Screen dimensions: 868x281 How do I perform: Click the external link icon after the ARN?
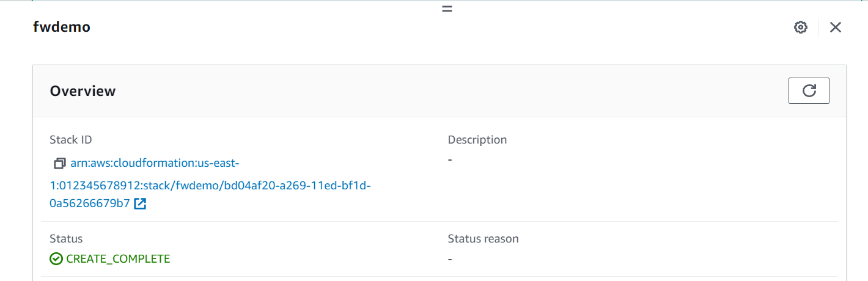(140, 204)
